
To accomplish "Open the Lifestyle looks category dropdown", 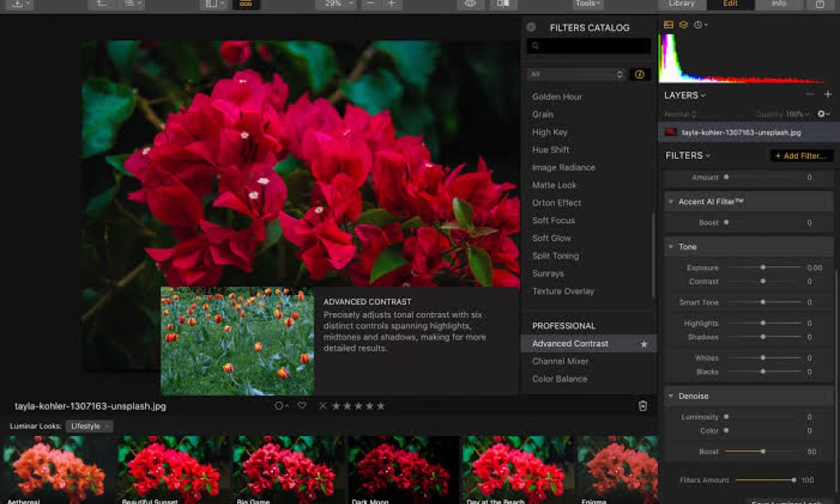I will coord(88,425).
